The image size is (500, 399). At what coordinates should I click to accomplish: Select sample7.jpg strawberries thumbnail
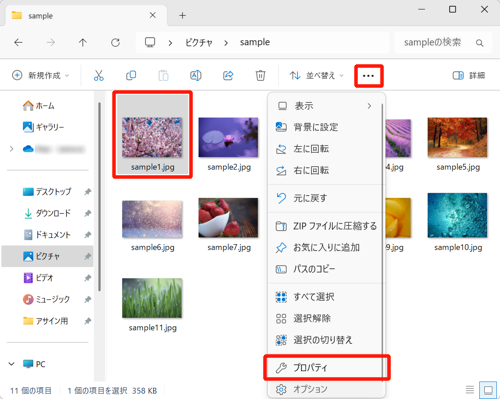pos(228,218)
